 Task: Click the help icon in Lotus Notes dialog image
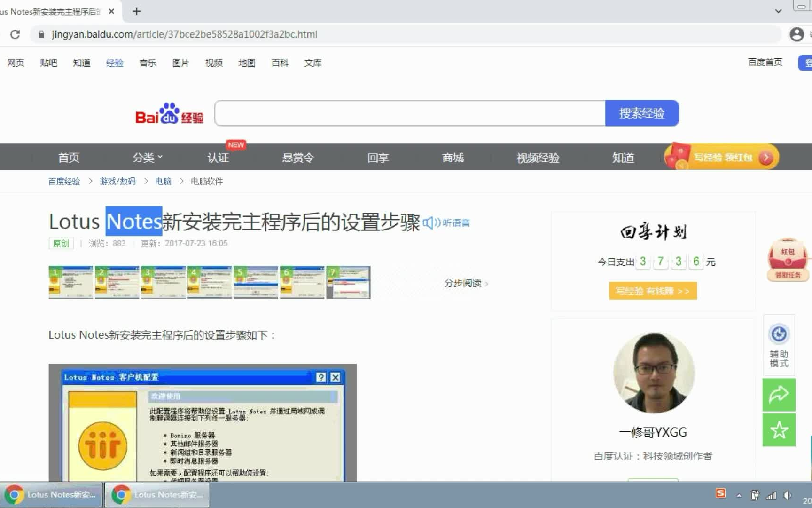point(321,377)
